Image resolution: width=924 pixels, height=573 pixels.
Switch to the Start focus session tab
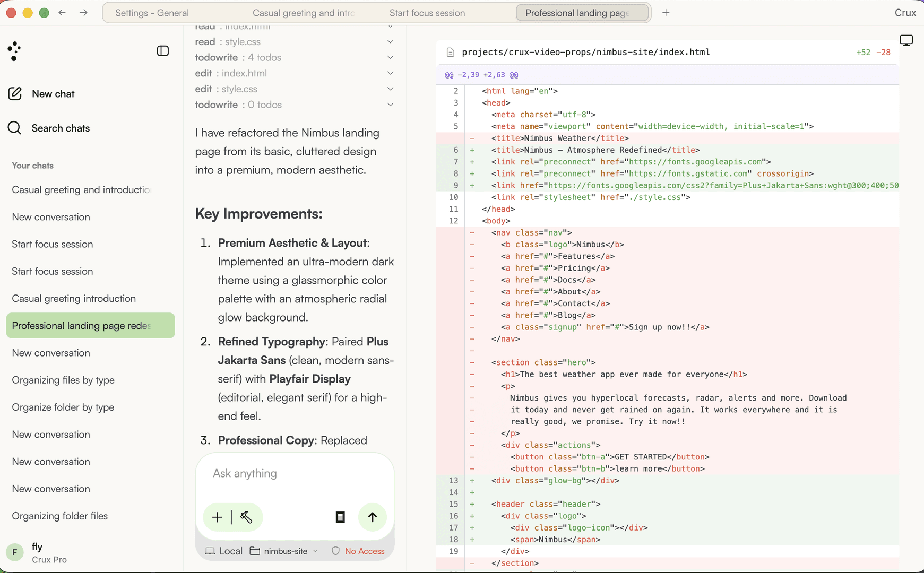click(427, 13)
